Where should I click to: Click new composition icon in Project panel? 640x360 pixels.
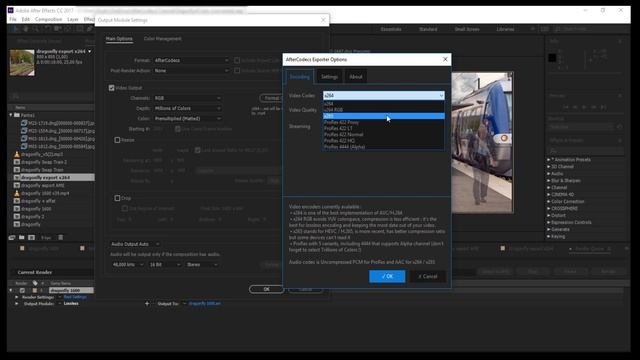click(31, 237)
